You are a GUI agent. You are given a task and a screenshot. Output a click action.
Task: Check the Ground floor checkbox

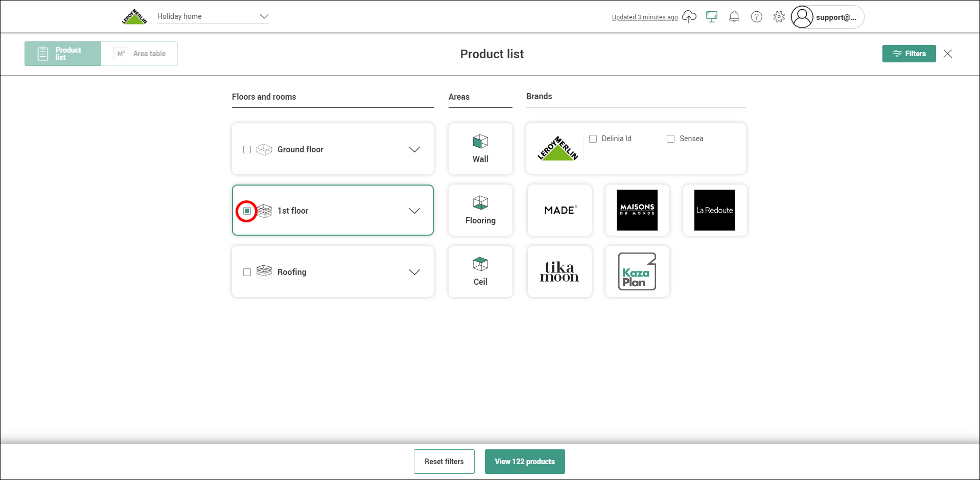pos(247,149)
